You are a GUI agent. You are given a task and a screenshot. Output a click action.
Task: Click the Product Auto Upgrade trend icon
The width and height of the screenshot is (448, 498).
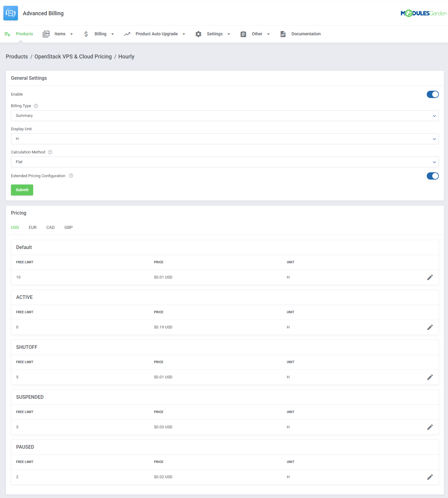point(127,34)
